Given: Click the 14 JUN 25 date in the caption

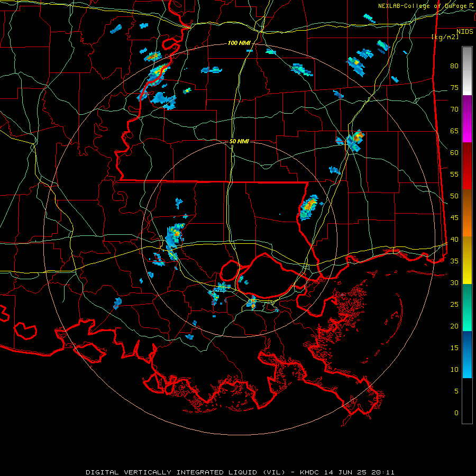Looking at the screenshot, I should click(346, 472).
